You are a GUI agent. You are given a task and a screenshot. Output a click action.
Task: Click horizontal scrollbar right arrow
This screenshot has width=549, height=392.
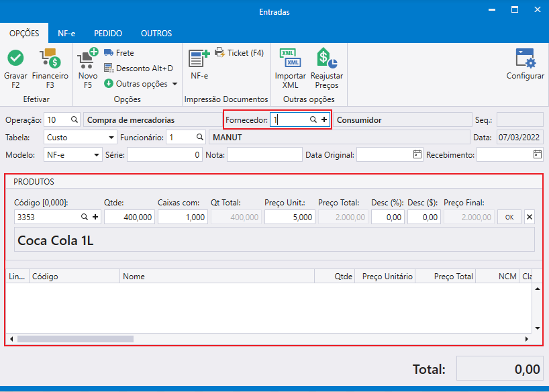[527, 339]
